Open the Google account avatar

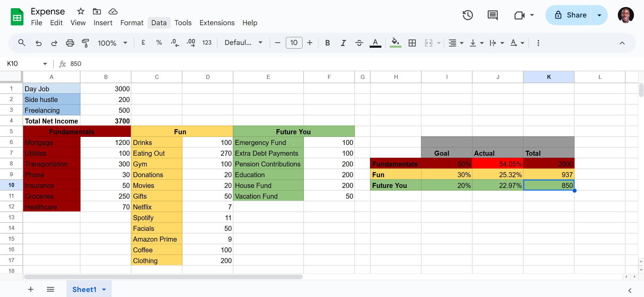tap(626, 15)
